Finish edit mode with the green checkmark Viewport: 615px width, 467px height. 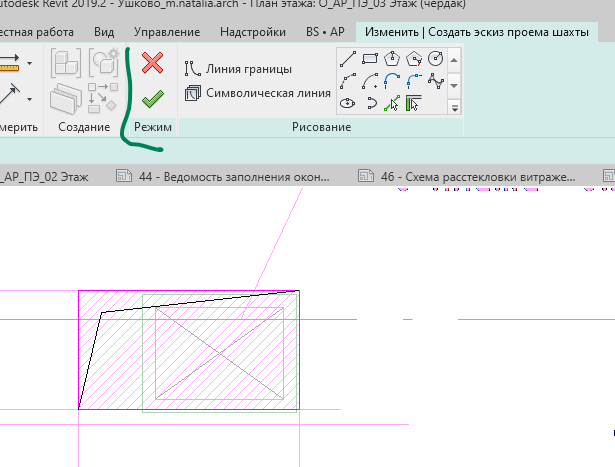tap(153, 99)
